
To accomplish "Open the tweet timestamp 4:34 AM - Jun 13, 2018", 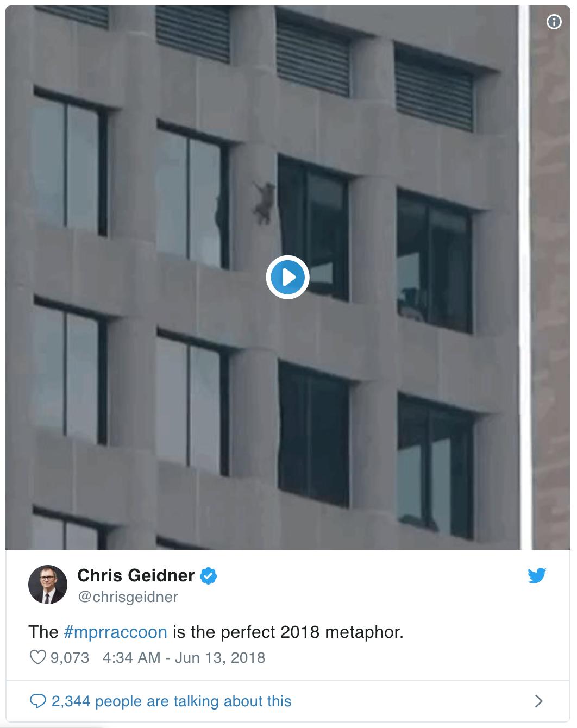I will [x=184, y=657].
